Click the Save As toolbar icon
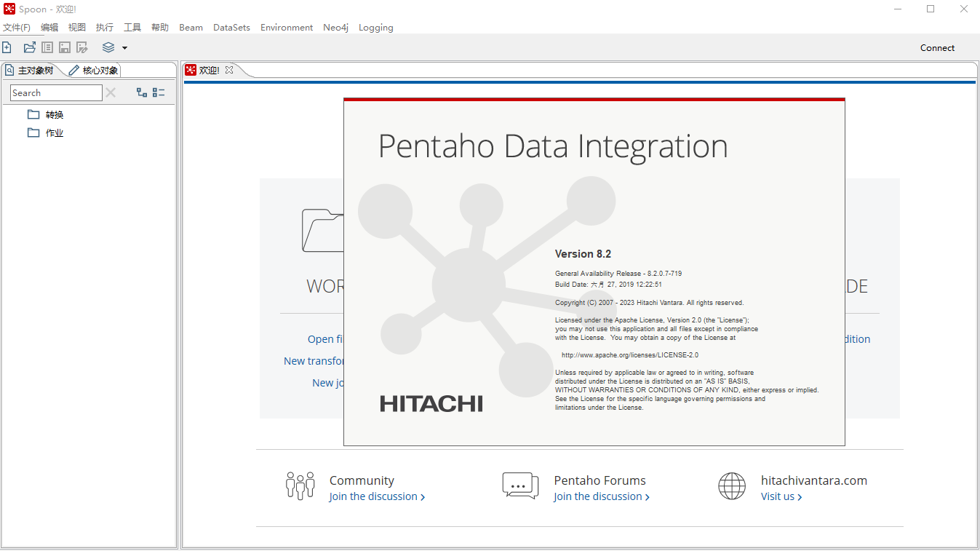 [82, 47]
